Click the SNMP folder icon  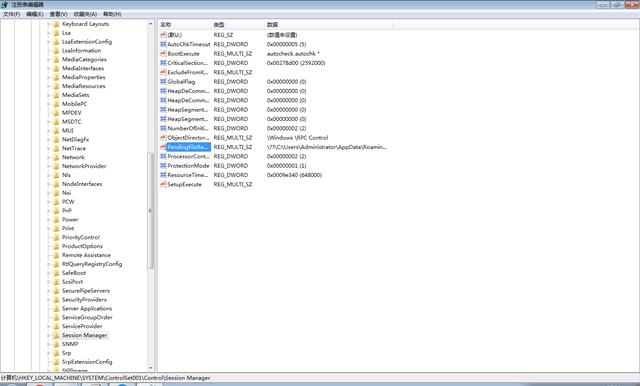click(56, 344)
